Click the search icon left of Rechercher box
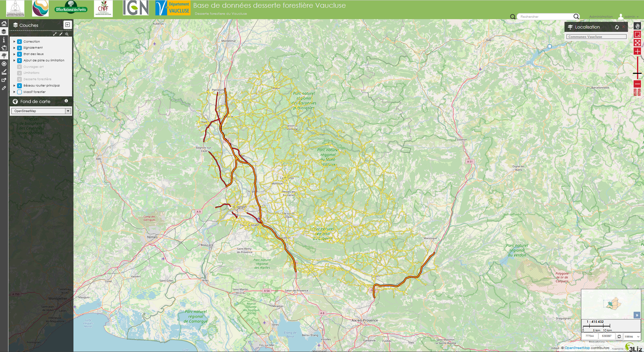This screenshot has height=352, width=644. (x=513, y=17)
